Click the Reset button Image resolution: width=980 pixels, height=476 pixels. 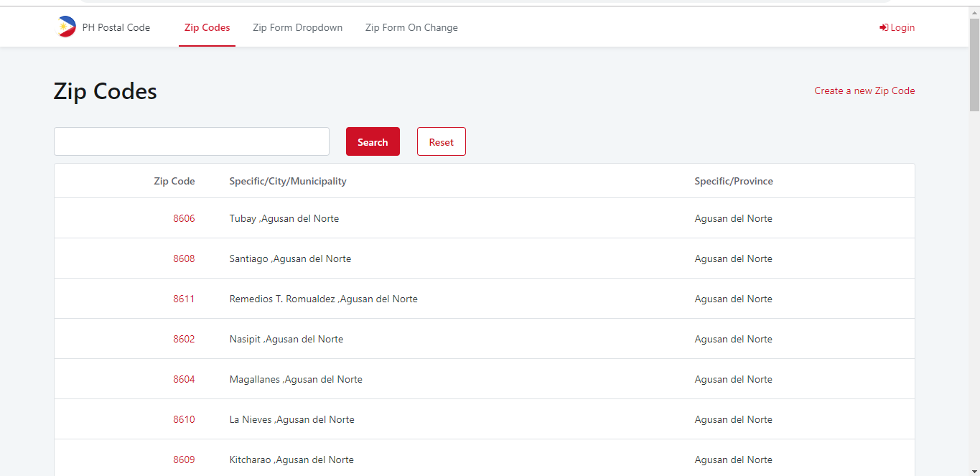[x=442, y=141]
